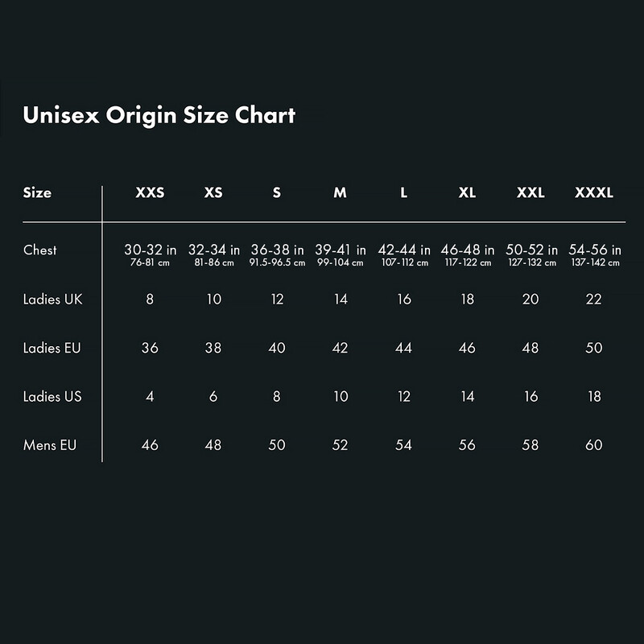The image size is (644, 644).
Task: Choose the XL size column header
Action: tap(467, 193)
